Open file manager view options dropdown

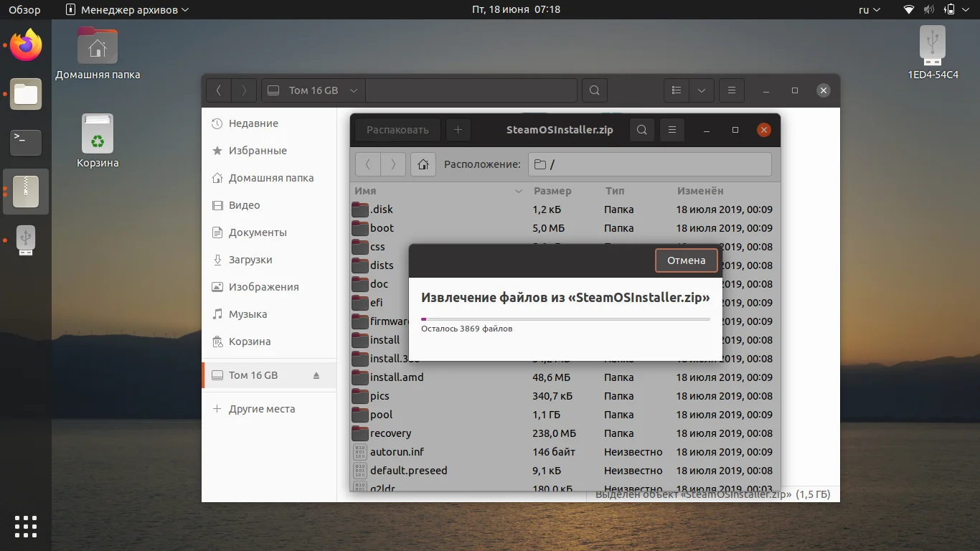coord(701,90)
